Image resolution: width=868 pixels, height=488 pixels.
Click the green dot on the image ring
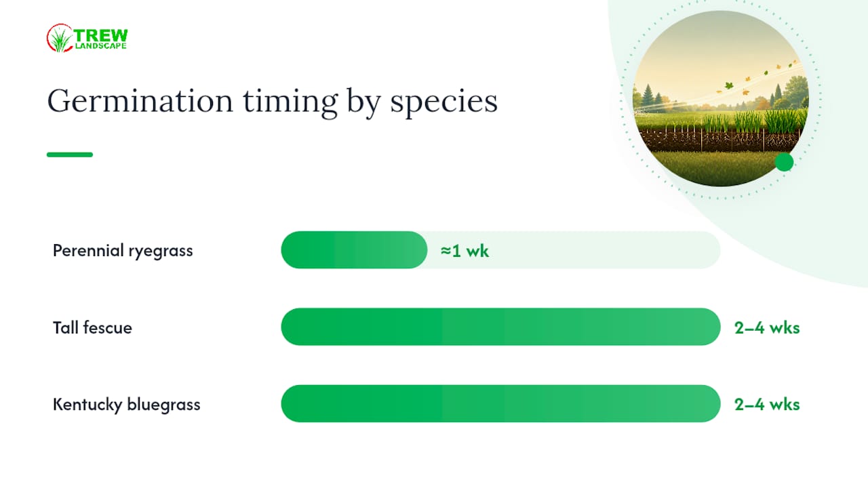(x=784, y=162)
